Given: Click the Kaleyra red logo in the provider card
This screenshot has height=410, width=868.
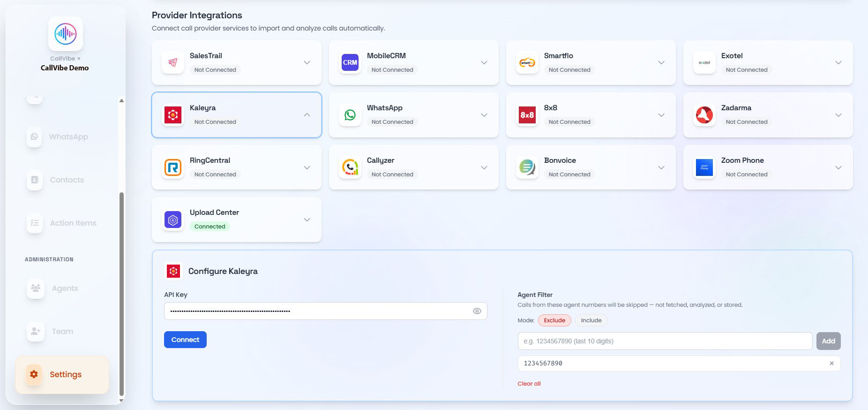Looking at the screenshot, I should (x=173, y=115).
